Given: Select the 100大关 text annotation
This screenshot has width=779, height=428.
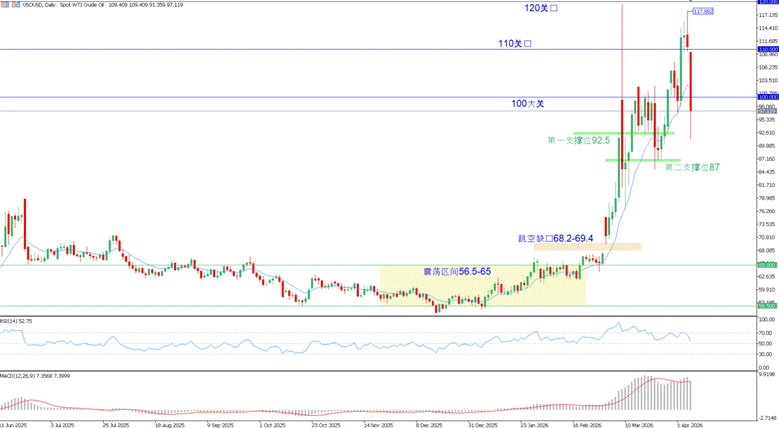Looking at the screenshot, I should click(526, 104).
